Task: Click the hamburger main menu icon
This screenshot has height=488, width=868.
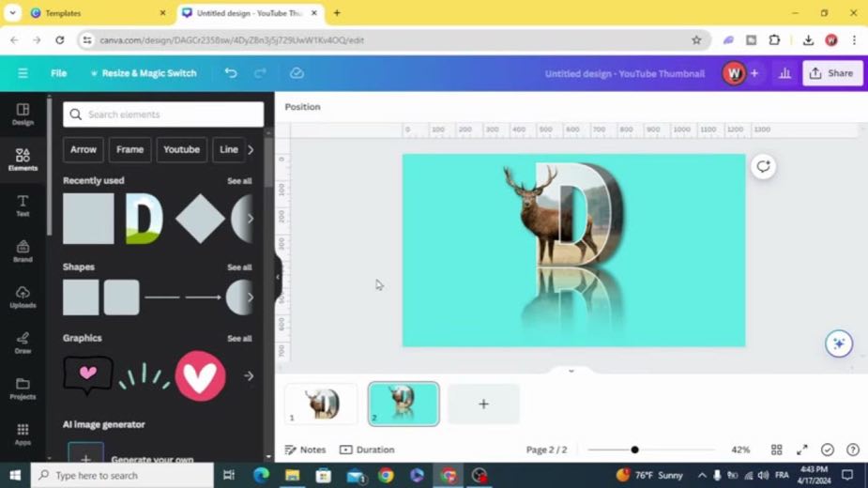Action: 23,73
